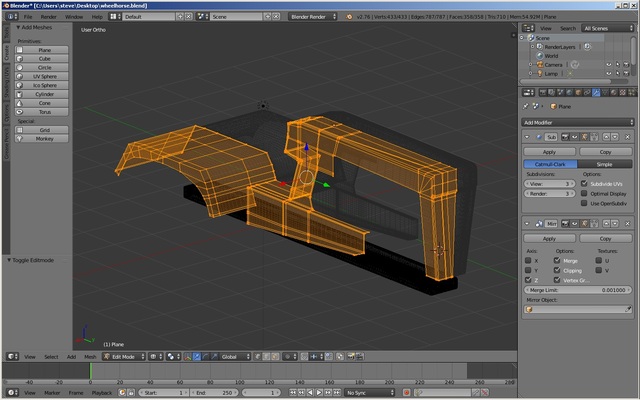Add a Monkey mesh primitive
Image resolution: width=640 pixels, height=400 pixels.
(44, 139)
